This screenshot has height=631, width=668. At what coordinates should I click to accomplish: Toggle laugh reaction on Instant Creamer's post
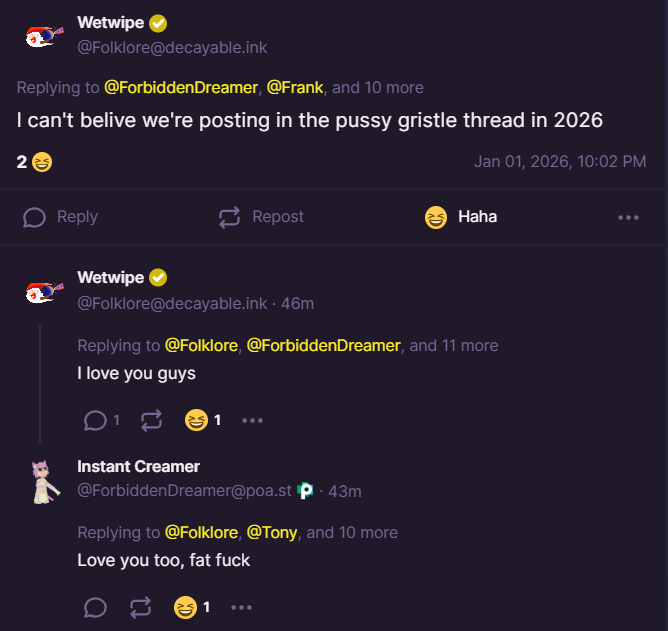click(x=185, y=607)
